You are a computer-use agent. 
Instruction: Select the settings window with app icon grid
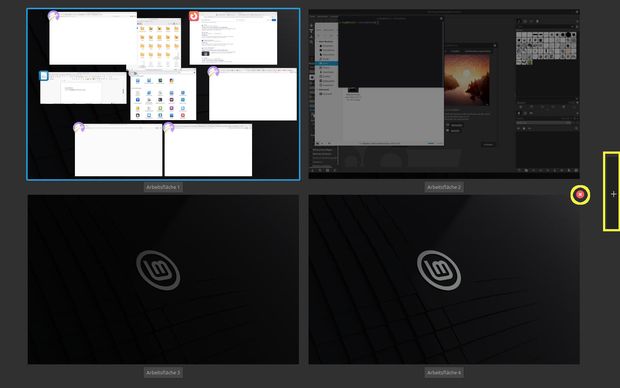(163, 94)
